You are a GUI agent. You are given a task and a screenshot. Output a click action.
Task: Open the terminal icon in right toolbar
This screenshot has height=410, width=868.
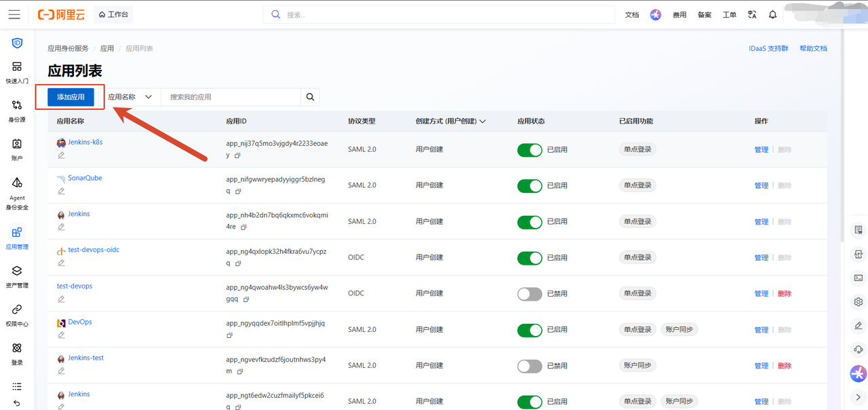pos(859,278)
